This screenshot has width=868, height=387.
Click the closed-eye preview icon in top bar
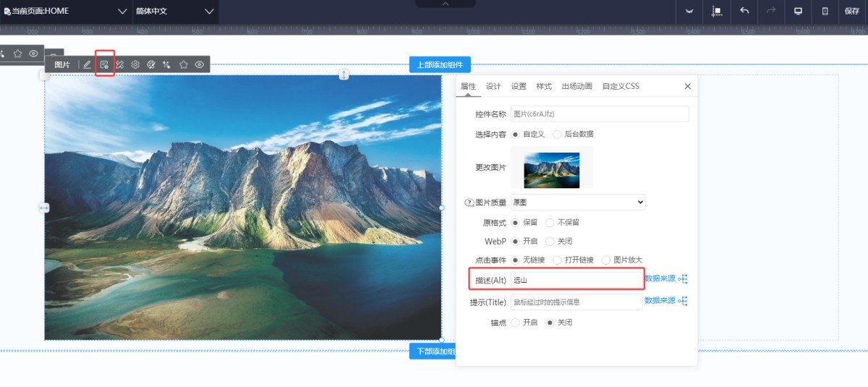click(689, 11)
